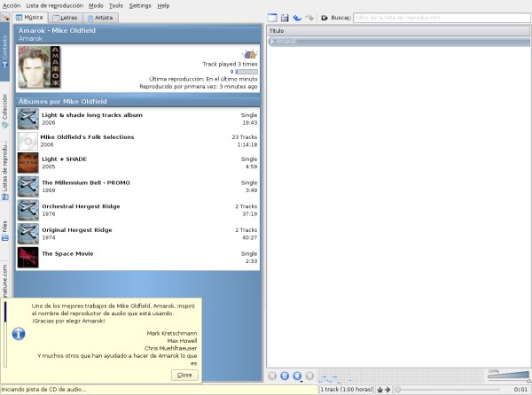
Task: Click the Amarok wolf mascot icon
Action: [x=250, y=54]
